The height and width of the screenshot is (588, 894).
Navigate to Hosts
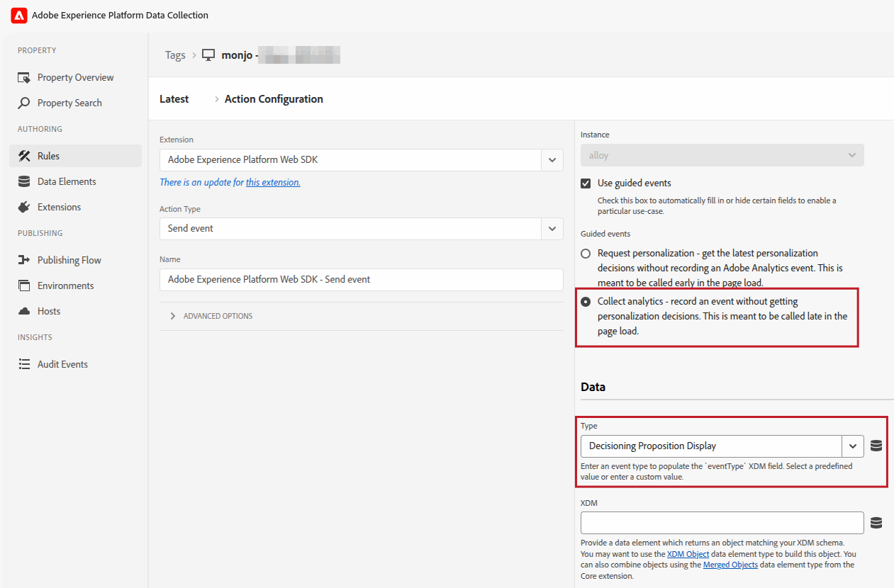pos(49,311)
